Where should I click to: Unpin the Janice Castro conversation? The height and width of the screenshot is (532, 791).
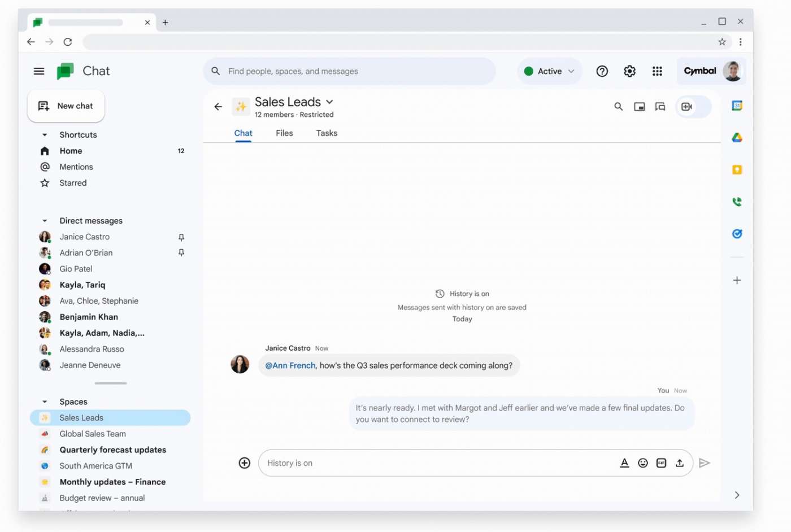[x=181, y=237]
